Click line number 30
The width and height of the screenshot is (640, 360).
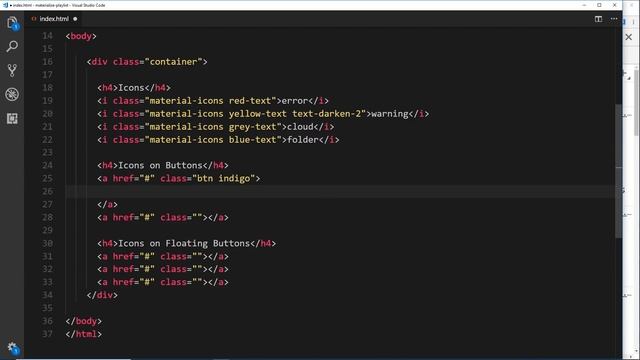click(47, 243)
